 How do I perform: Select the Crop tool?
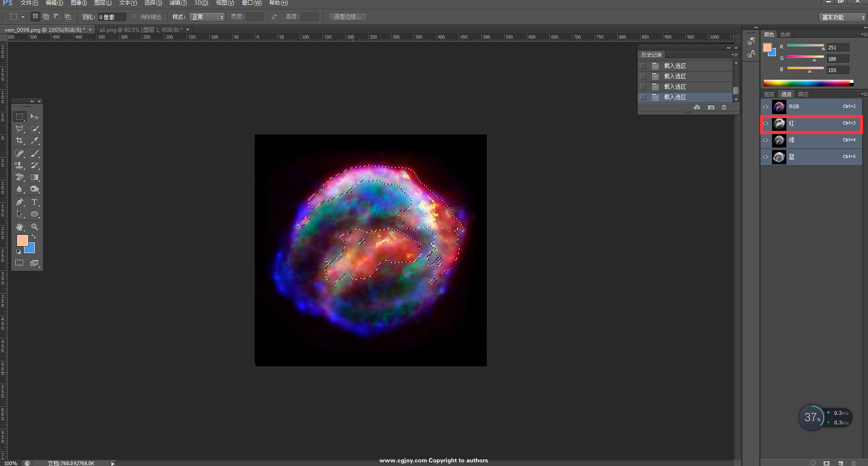tap(19, 141)
